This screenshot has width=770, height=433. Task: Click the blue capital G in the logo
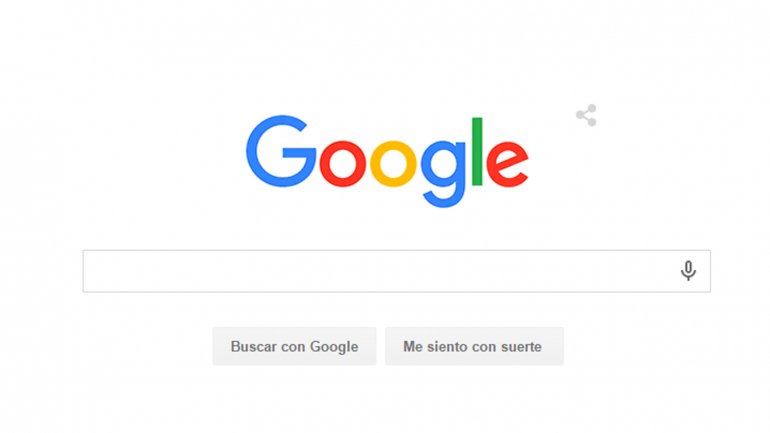tap(281, 151)
